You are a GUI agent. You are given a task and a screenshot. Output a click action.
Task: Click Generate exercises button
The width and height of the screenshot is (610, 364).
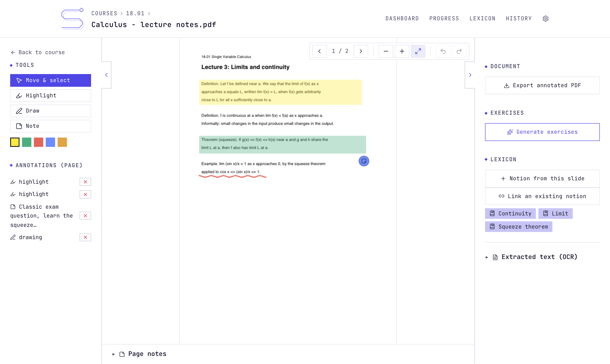(542, 132)
